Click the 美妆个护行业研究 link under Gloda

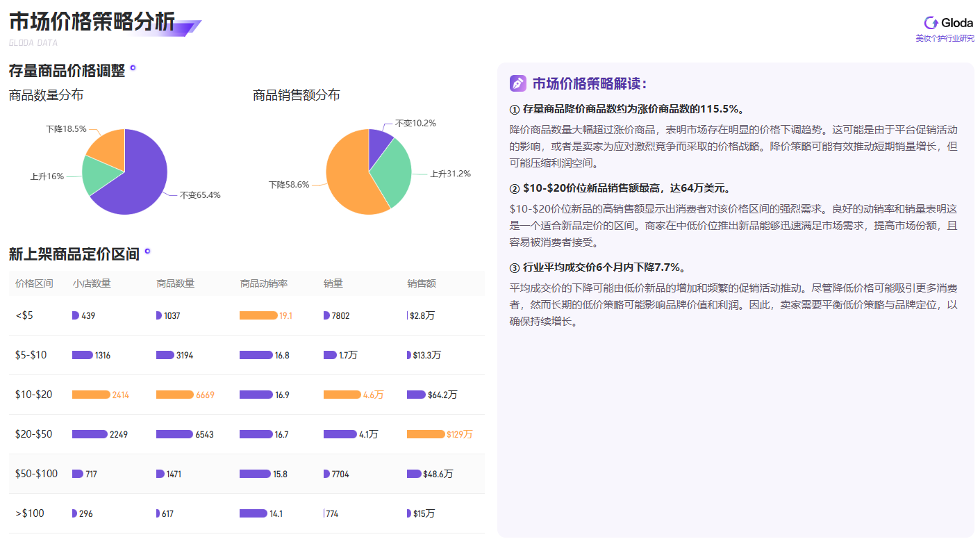click(945, 38)
